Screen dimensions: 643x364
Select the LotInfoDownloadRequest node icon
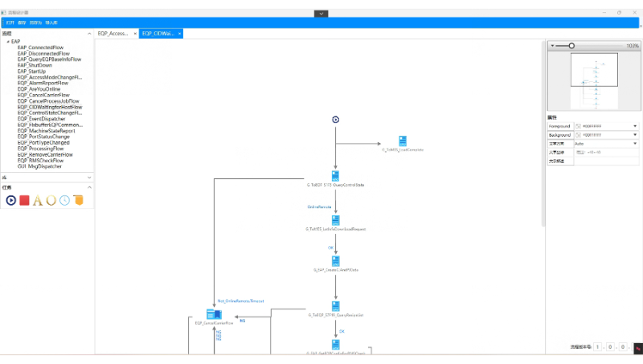(335, 220)
